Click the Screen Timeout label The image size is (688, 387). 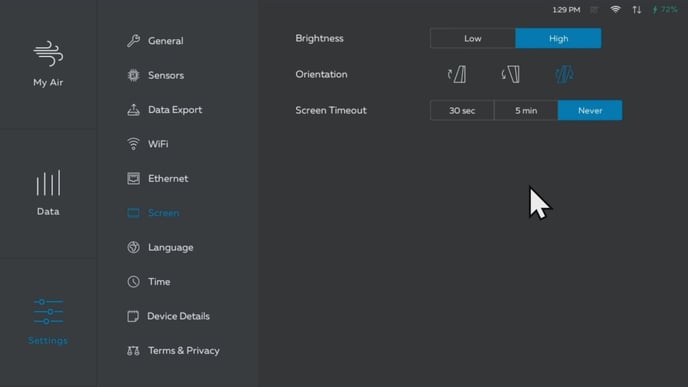[331, 111]
